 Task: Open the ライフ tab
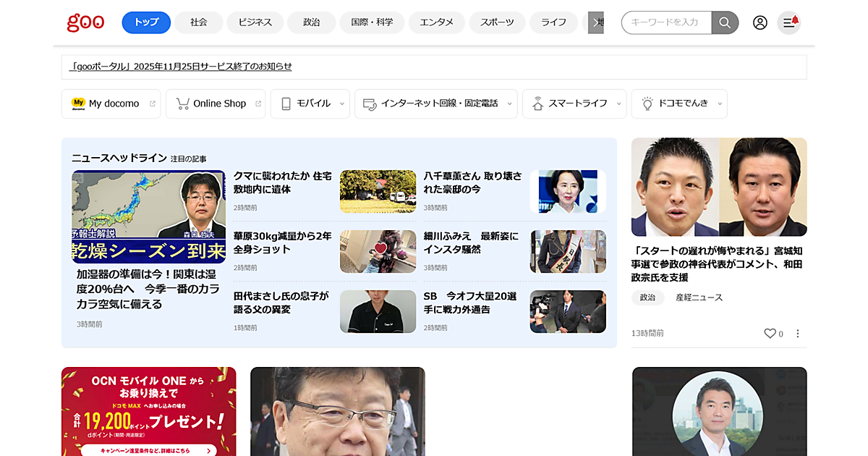point(553,22)
